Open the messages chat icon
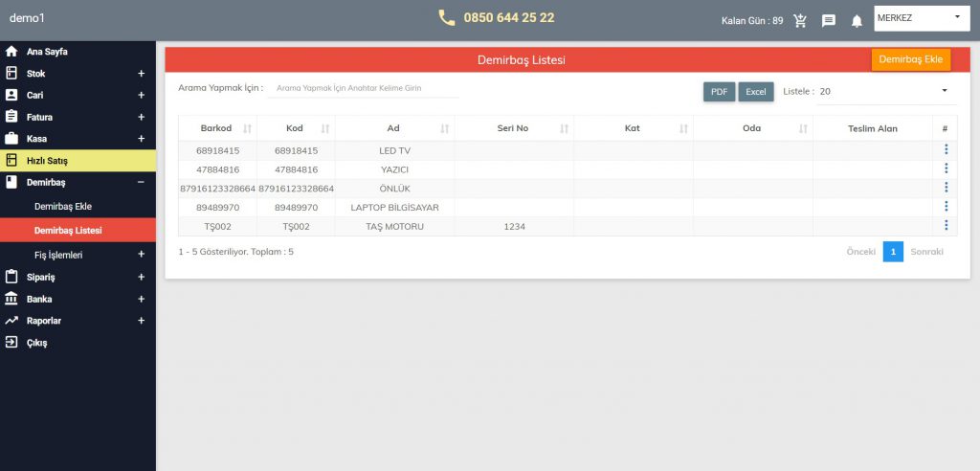Screen dimensions: 980x471 829,20
